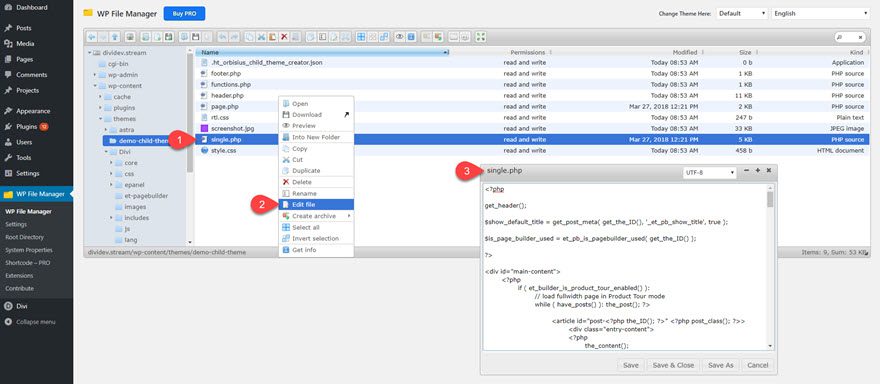
Task: Choose Edit file in the context menu
Action: pos(316,205)
